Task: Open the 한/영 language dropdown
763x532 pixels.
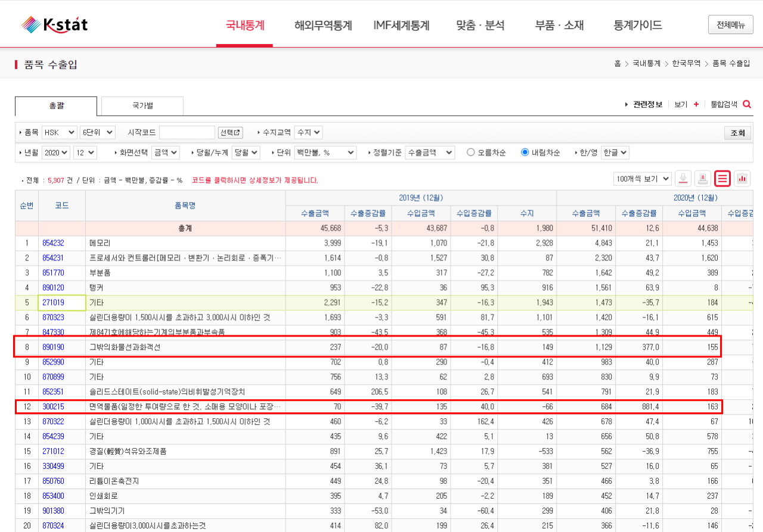Action: 615,153
